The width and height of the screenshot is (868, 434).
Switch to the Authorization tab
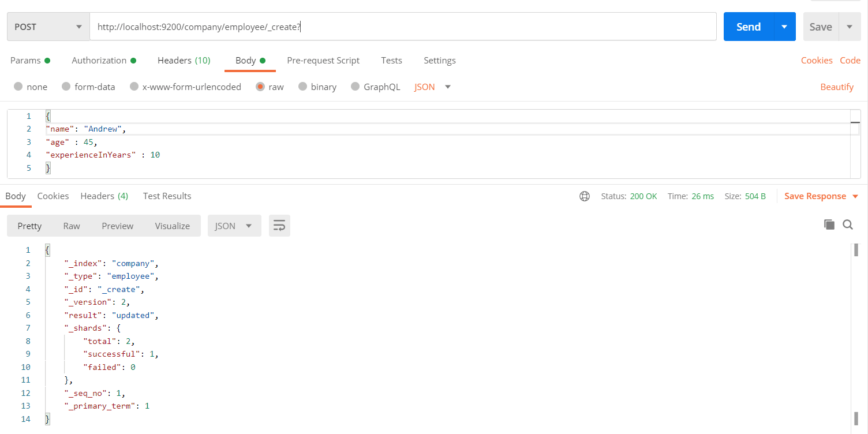click(104, 60)
